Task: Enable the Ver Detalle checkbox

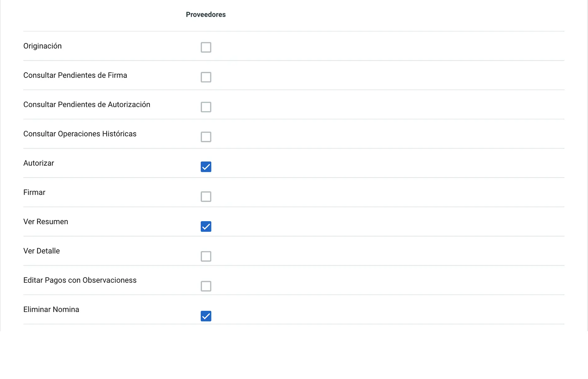Action: 206,256
